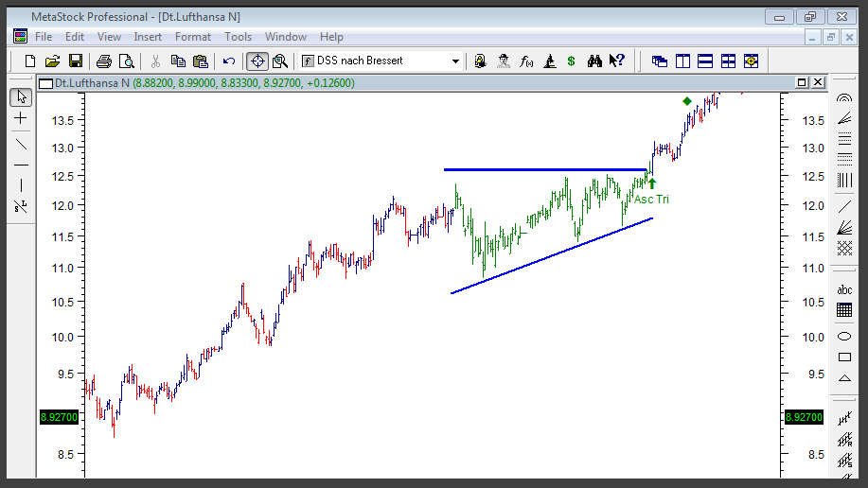
Task: Open The Explorer binoculars icon
Action: 594,61
